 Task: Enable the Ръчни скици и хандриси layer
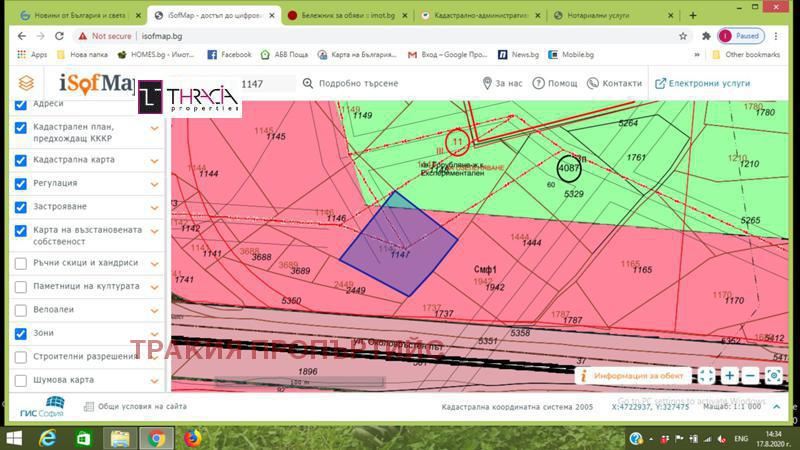pyautogui.click(x=20, y=263)
